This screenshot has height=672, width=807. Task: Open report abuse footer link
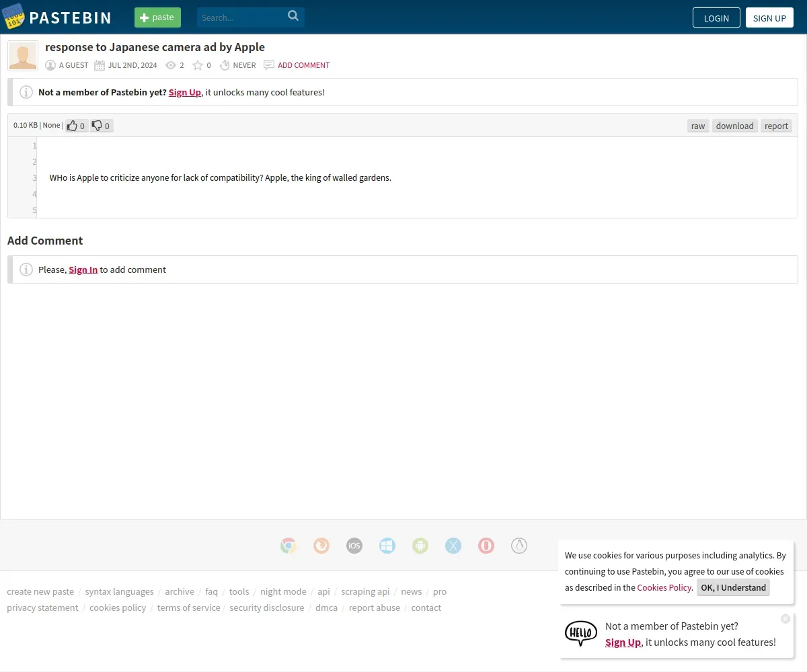point(375,607)
